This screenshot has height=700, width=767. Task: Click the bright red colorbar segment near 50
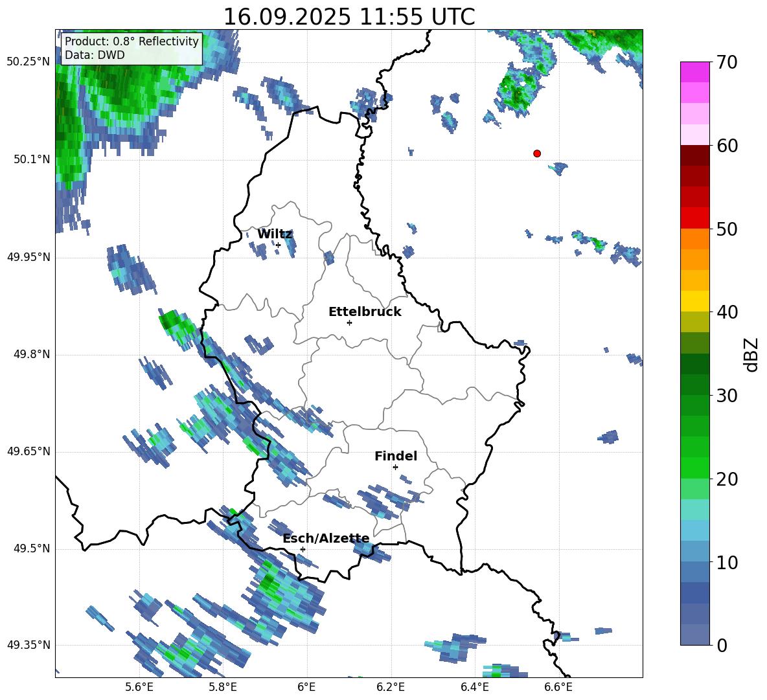click(x=694, y=218)
